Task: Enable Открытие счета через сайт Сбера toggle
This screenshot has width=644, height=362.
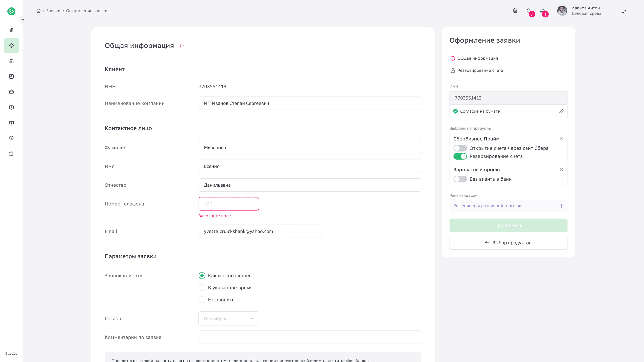Action: (x=460, y=148)
